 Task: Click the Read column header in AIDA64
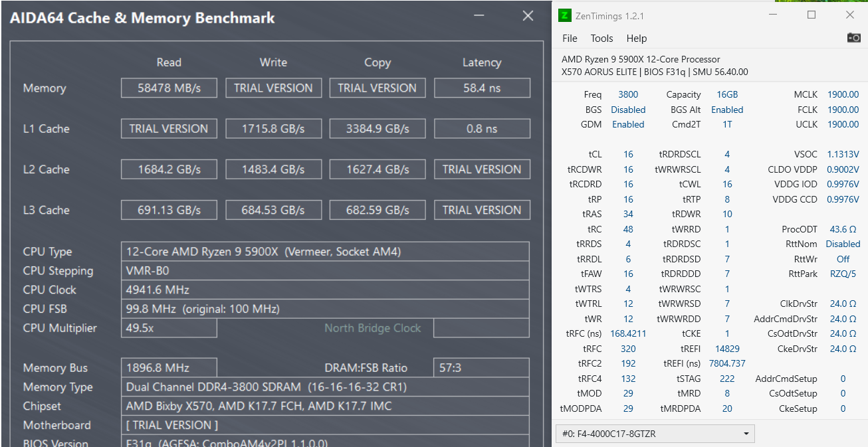tap(169, 62)
